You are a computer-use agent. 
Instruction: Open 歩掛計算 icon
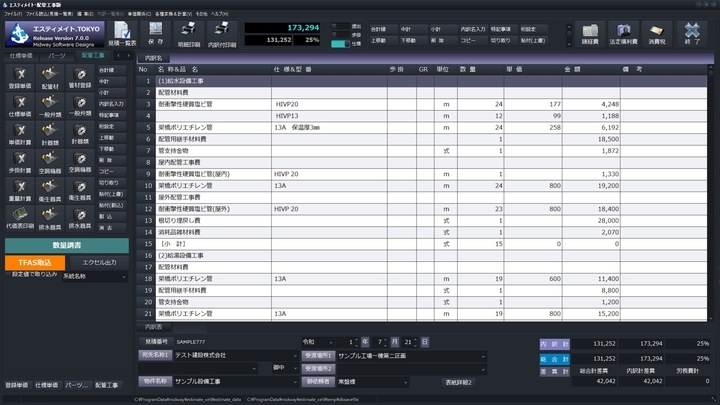point(20,162)
